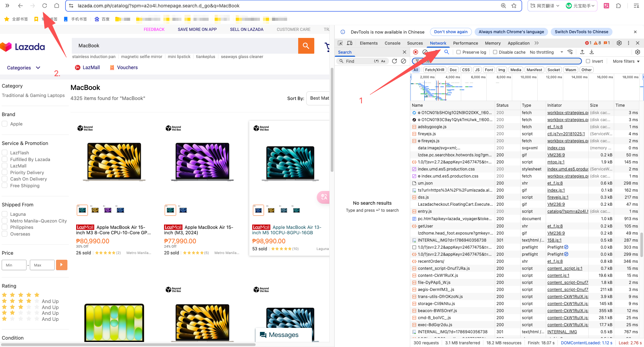The width and height of the screenshot is (644, 347).
Task: Stop recording network log
Action: [x=416, y=52]
